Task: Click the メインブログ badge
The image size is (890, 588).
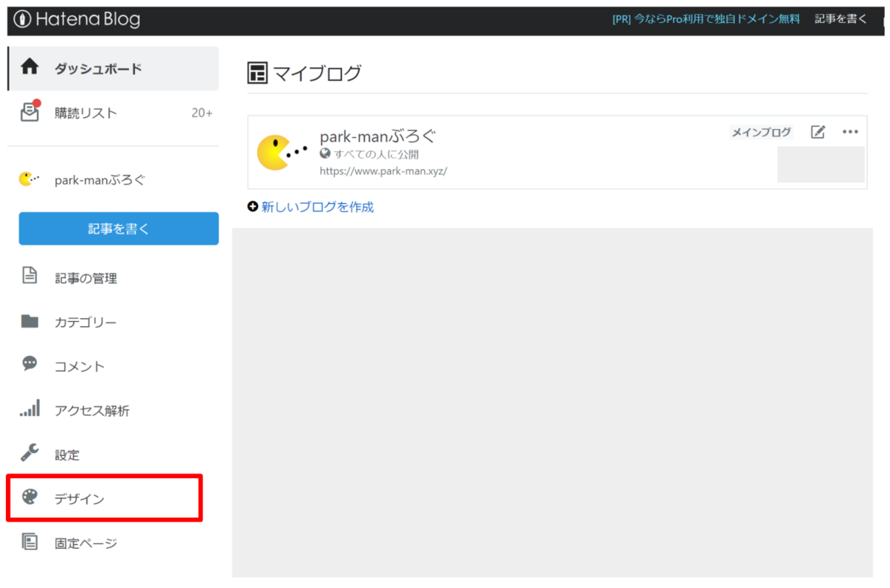Action: click(x=761, y=133)
